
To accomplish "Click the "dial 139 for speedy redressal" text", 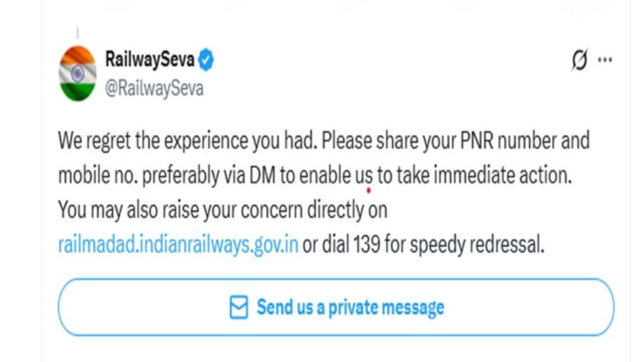I will tap(424, 245).
